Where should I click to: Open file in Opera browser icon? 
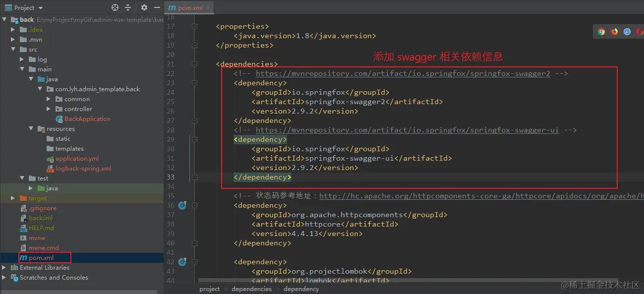(640, 32)
